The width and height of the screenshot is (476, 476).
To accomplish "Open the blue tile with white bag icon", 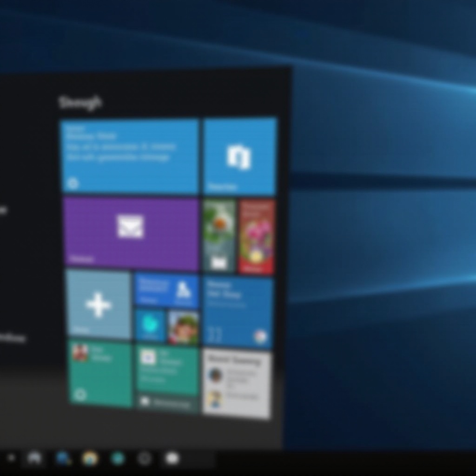I will pyautogui.click(x=240, y=156).
